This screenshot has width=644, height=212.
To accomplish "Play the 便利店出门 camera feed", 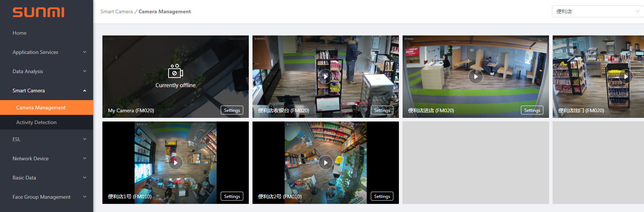I will 626,76.
